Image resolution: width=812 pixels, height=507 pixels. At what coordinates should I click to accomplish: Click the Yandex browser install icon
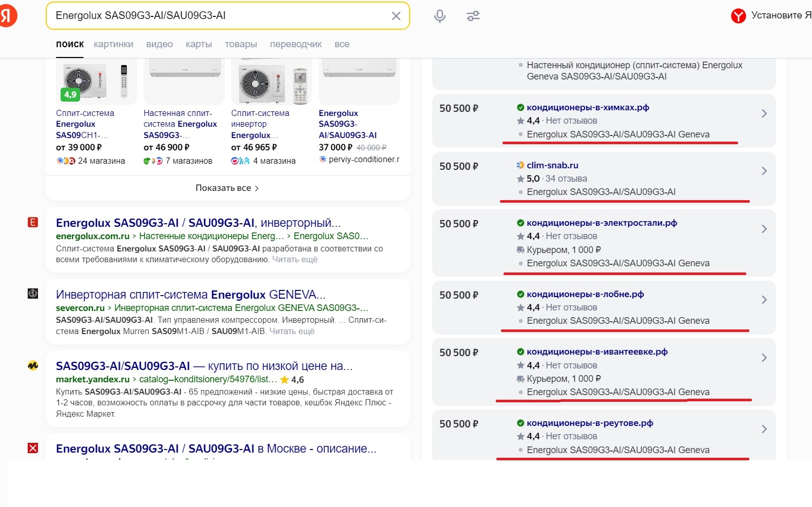pyautogui.click(x=738, y=16)
